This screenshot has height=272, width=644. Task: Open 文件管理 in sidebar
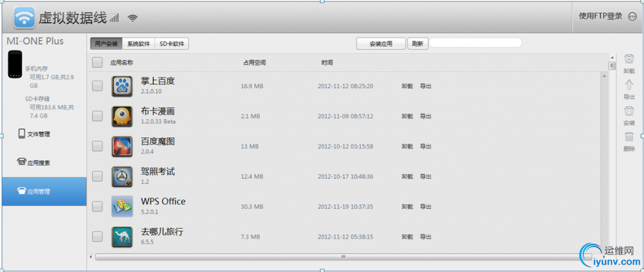click(x=35, y=134)
